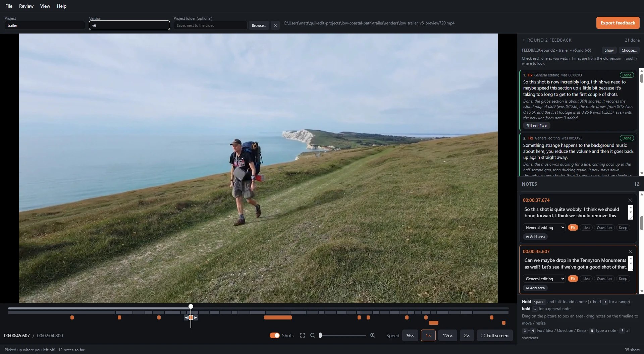This screenshot has height=354, width=644.
Task: Zoom in the timeline with the magnifier plus
Action: [x=373, y=336]
